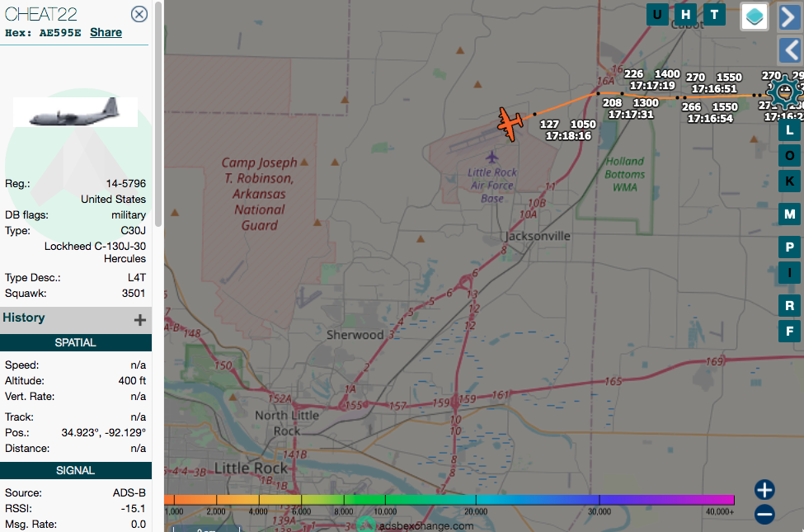This screenshot has width=804, height=532.
Task: Click the DB flags value military
Action: (x=129, y=215)
